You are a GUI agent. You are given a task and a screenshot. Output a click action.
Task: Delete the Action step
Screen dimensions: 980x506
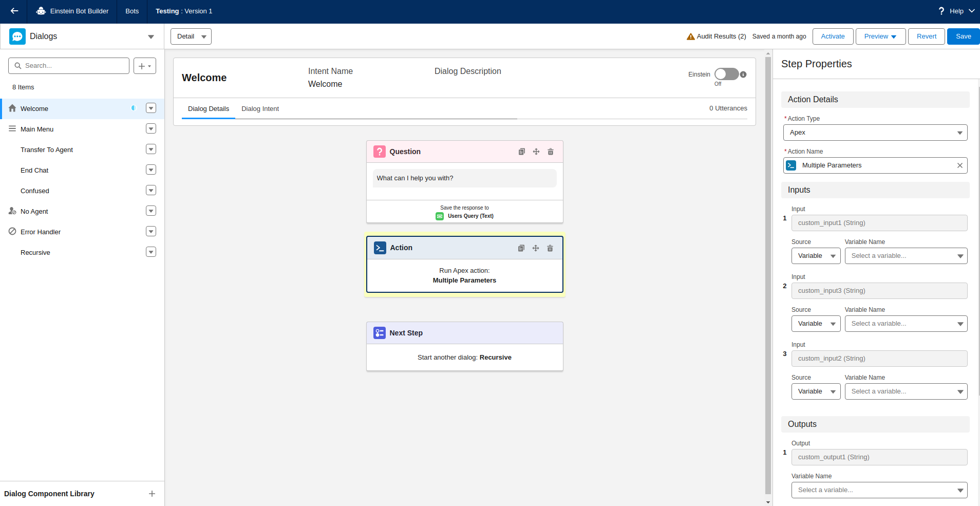click(x=550, y=248)
